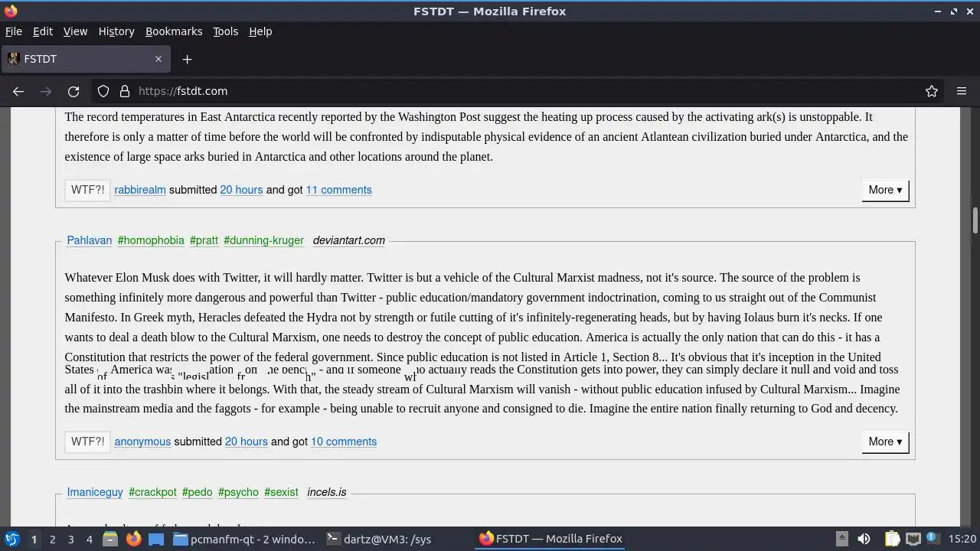Filter by #pedo tag

[197, 492]
